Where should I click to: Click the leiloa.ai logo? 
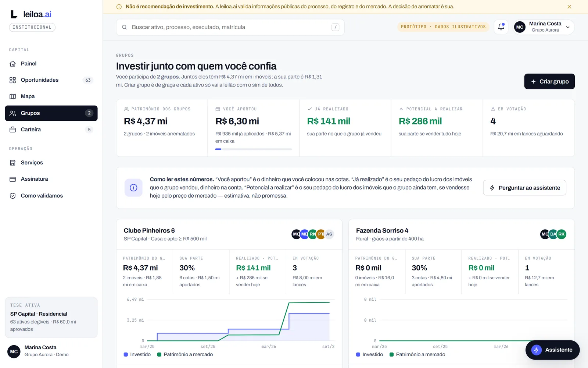[x=31, y=14]
